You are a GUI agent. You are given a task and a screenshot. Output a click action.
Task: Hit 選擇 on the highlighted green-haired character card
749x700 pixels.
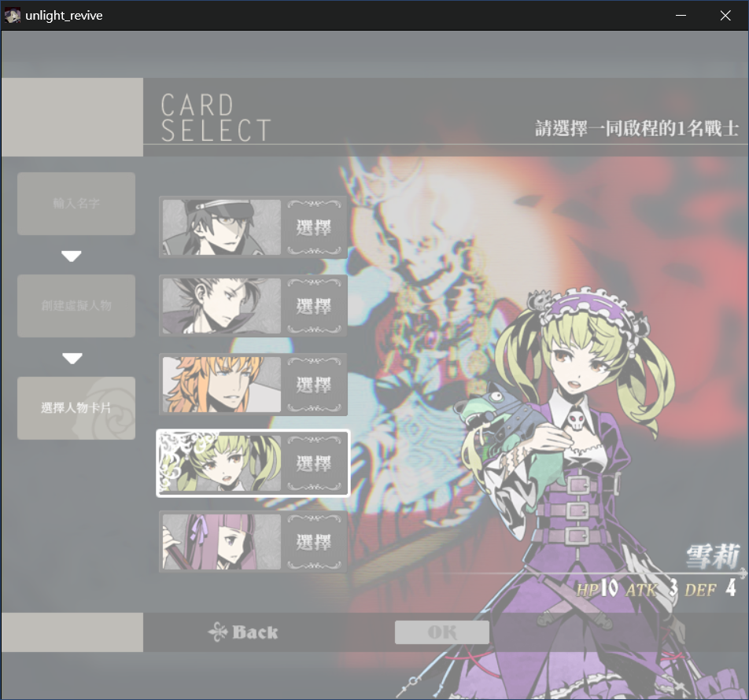point(314,463)
